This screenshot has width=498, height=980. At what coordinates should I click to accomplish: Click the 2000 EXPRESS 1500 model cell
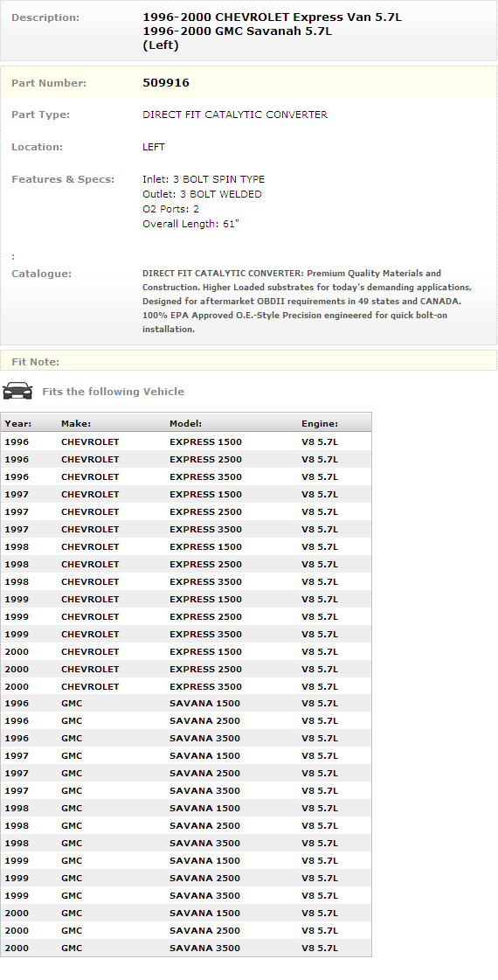tap(205, 652)
